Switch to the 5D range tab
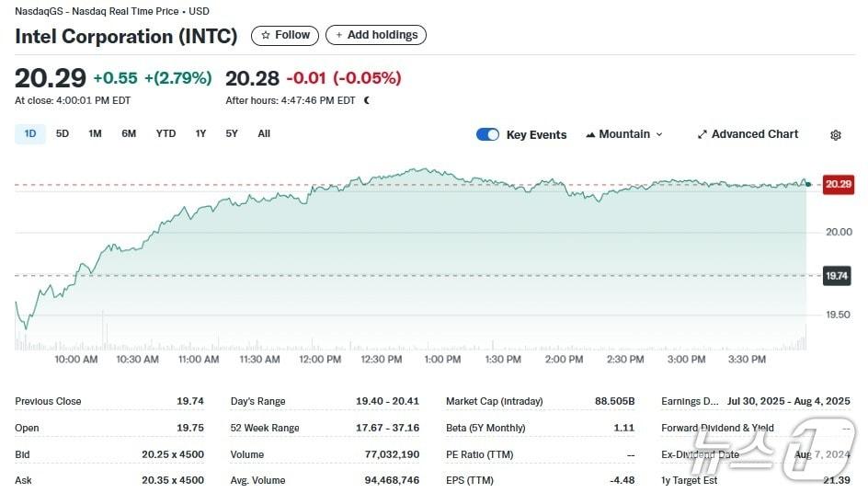 coord(63,133)
